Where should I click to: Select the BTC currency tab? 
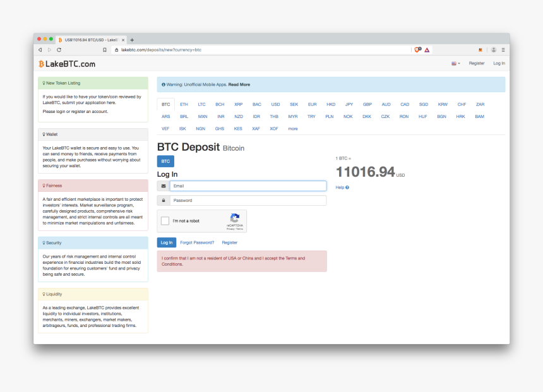pos(166,105)
